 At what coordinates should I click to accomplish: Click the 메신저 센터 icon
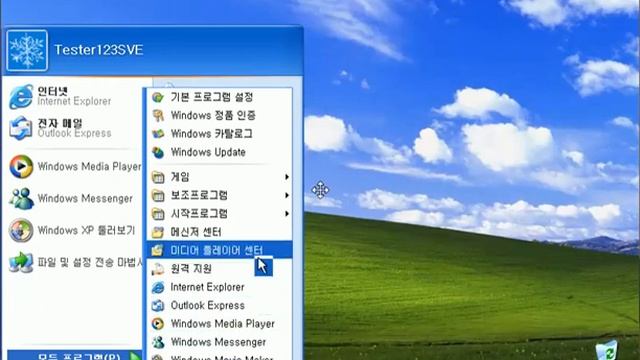pos(158,232)
